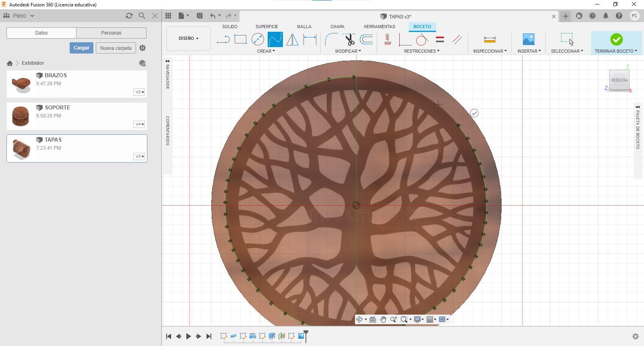Viewport: 644px width, 346px height.
Task: Apply the Horizontal/Vertical constraint
Action: click(x=388, y=39)
